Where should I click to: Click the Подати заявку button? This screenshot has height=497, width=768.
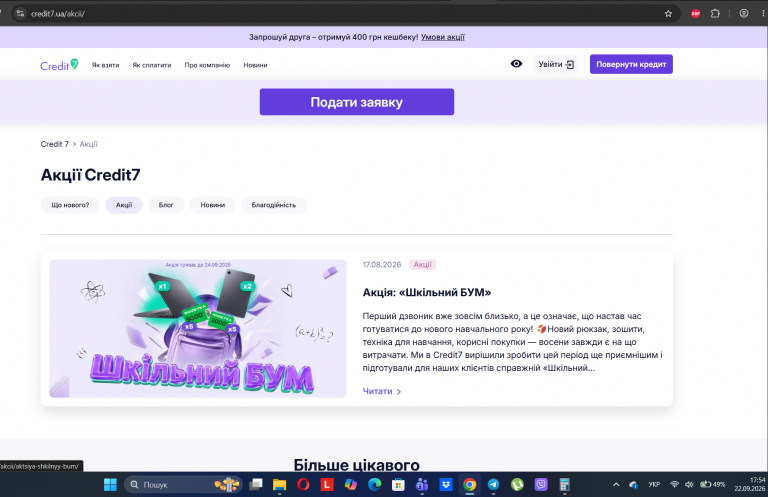[357, 102]
